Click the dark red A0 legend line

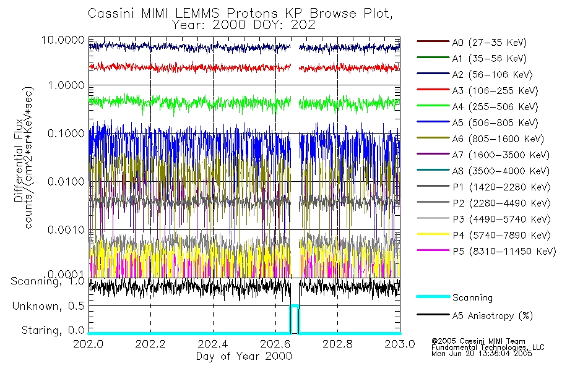click(x=433, y=41)
